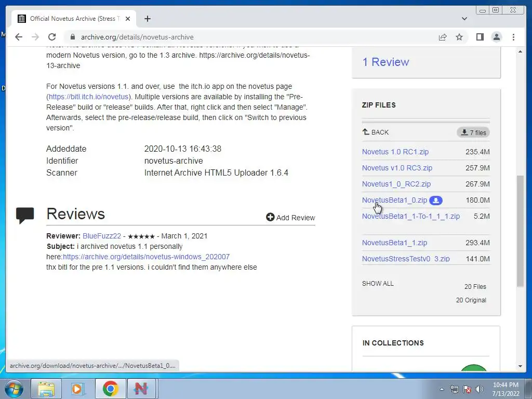Open the Chrome profile avatar
Viewport: 532px width, 399px height.
[x=496, y=37]
